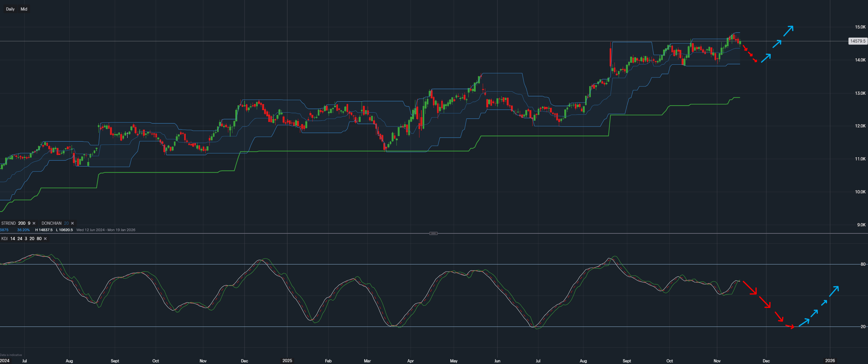Edit KDJ first parameter 14
This screenshot has height=364, width=868.
tap(12, 239)
